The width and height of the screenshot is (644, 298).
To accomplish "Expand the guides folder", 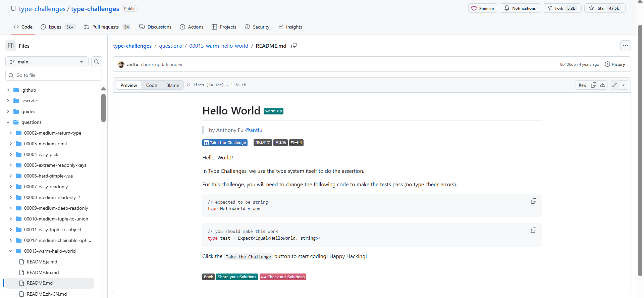I will [x=8, y=111].
